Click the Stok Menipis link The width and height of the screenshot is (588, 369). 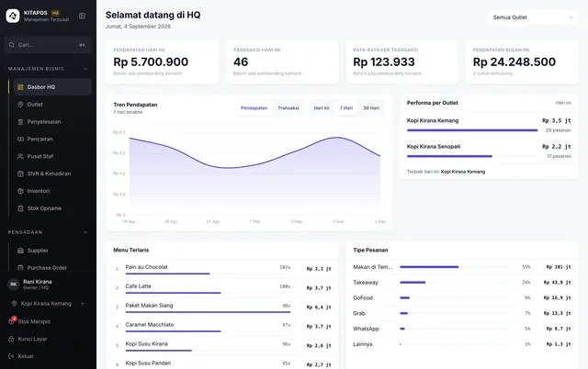[x=34, y=321]
